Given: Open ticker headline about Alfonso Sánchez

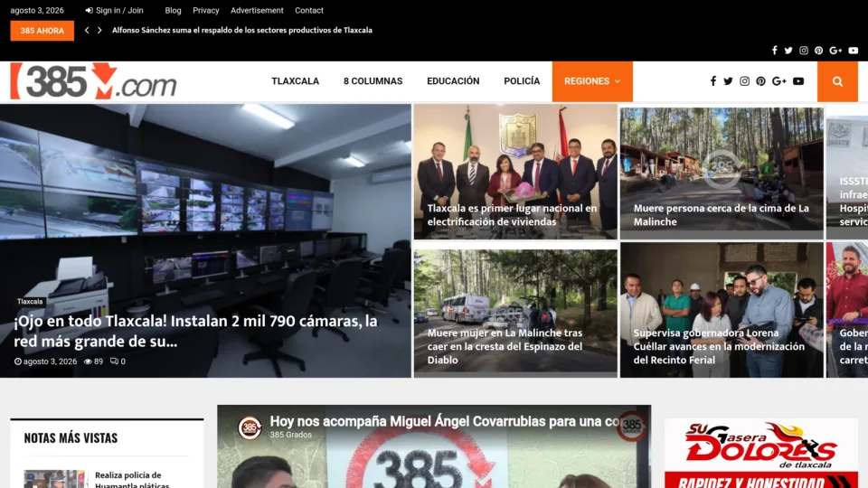Looking at the screenshot, I should pos(242,31).
